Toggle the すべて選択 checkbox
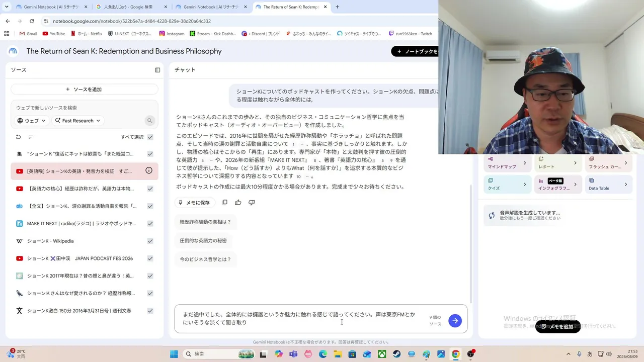The image size is (644, 362). pos(150,137)
